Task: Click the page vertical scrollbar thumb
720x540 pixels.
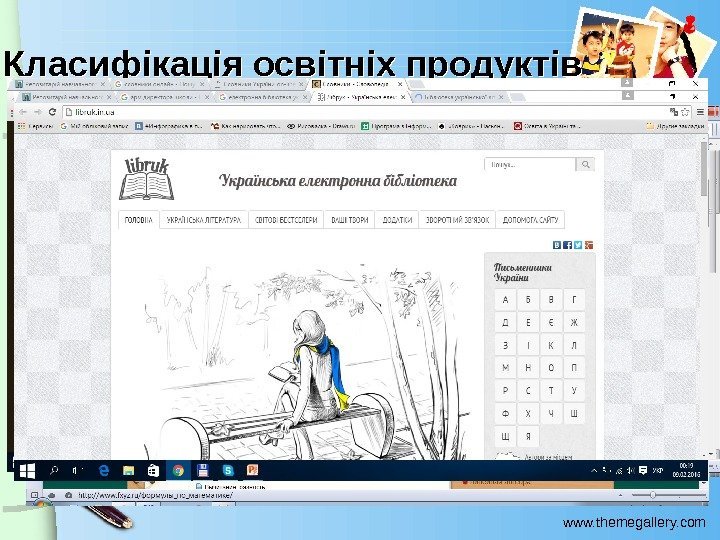Action: point(704,168)
